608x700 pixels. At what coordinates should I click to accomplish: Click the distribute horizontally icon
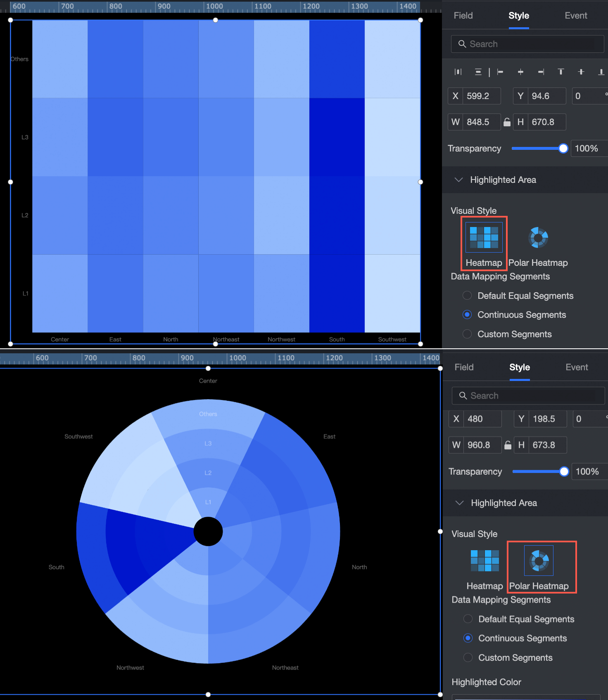click(x=458, y=72)
